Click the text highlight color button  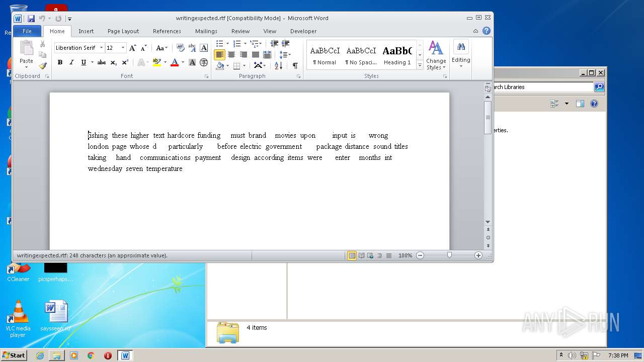point(157,62)
